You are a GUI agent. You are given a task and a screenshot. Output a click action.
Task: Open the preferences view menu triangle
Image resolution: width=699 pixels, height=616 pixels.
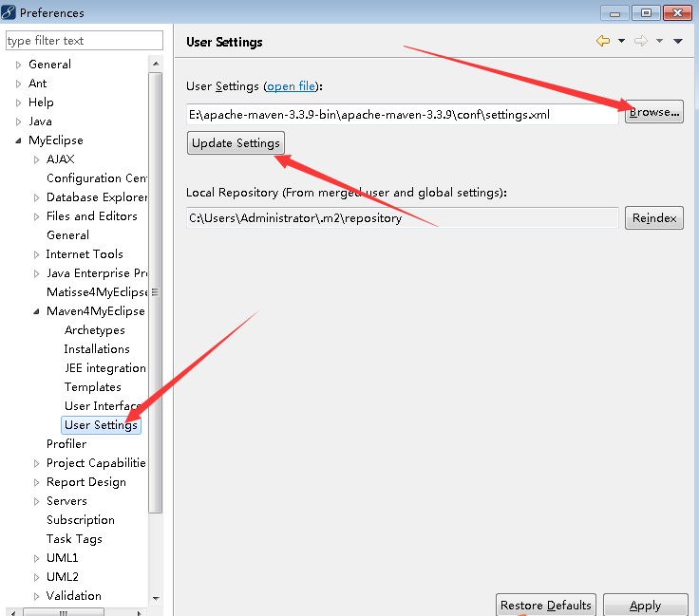[678, 41]
